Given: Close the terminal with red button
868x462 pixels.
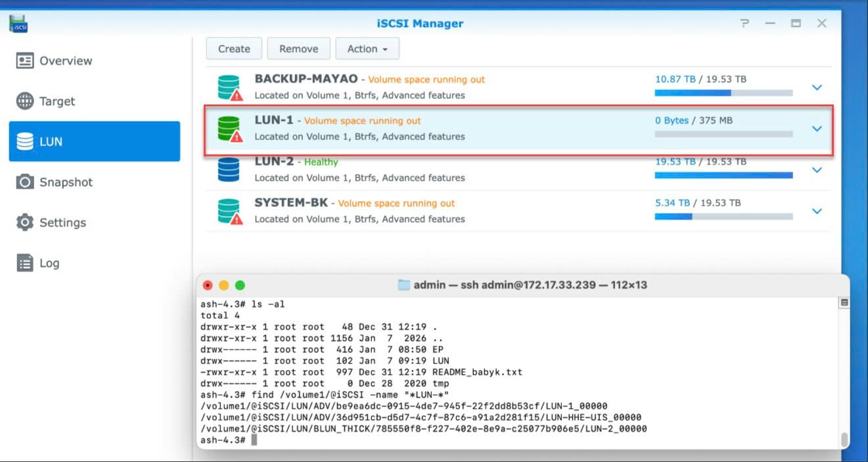Looking at the screenshot, I should (208, 285).
